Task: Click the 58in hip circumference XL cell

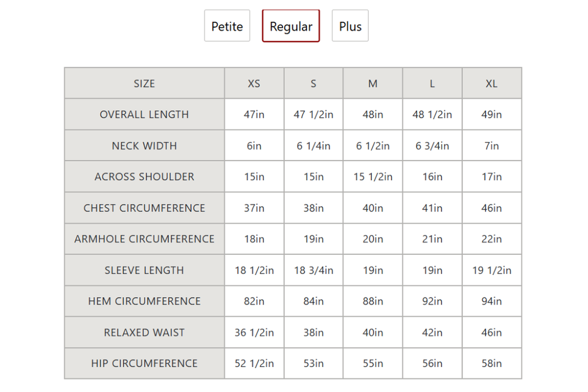Action: [492, 363]
